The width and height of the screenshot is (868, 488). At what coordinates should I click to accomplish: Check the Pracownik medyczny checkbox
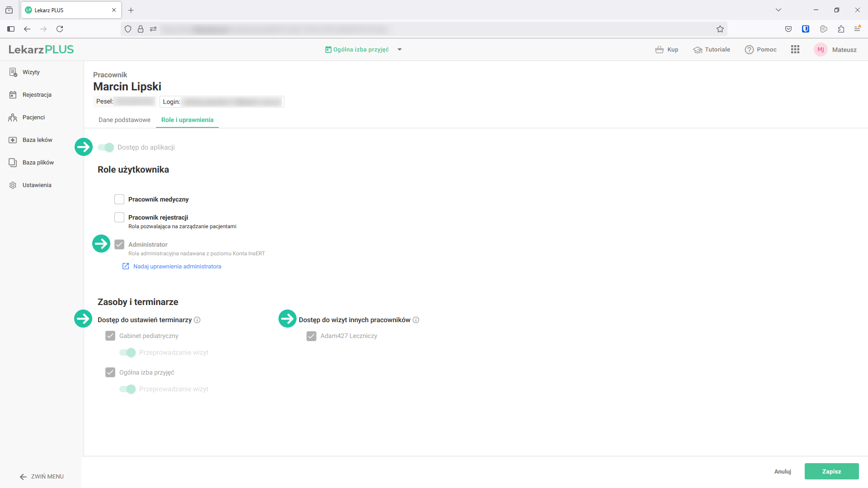pos(119,199)
